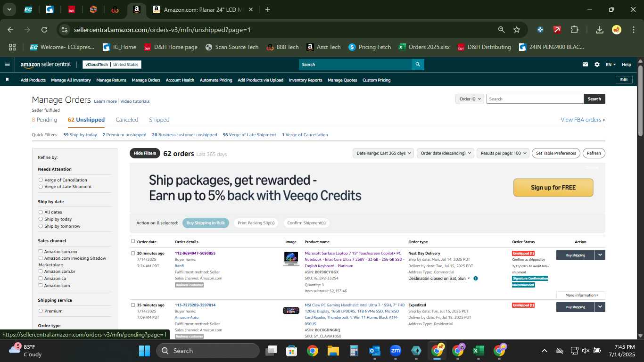Image resolution: width=644 pixels, height=362 pixels.
Task: Open the Date Range: Last 365 days dropdown
Action: (383, 153)
